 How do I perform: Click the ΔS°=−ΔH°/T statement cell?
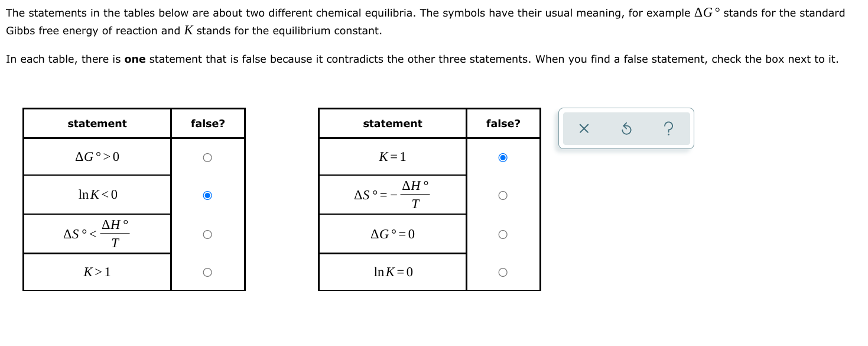tap(392, 195)
